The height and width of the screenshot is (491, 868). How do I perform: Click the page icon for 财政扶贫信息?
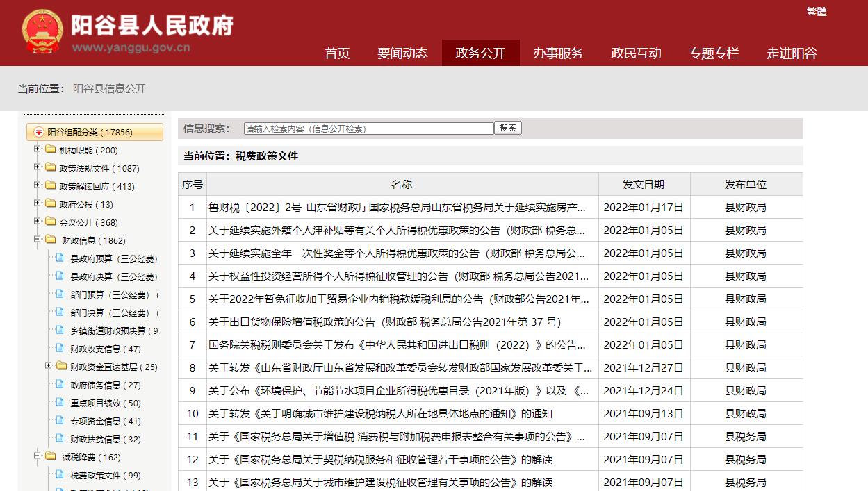click(x=60, y=438)
